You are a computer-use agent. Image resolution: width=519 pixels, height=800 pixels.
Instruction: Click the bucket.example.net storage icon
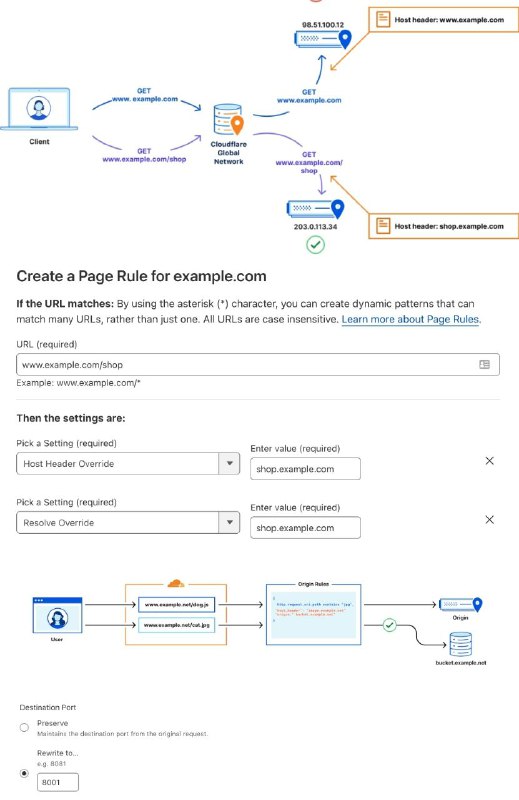pos(460,644)
